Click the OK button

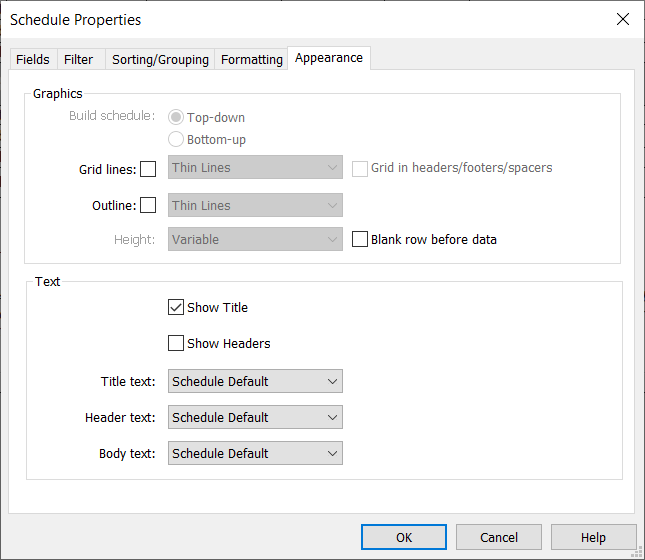click(x=403, y=537)
